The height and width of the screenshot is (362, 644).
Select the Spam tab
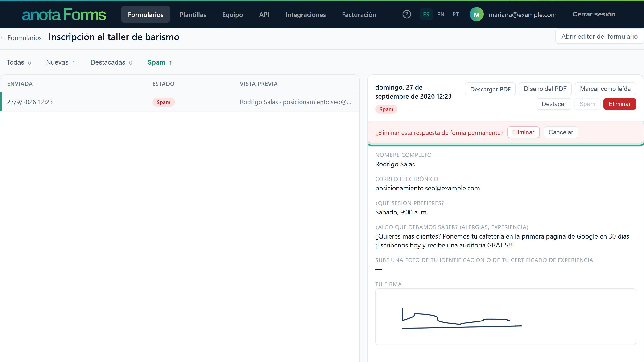coord(160,62)
